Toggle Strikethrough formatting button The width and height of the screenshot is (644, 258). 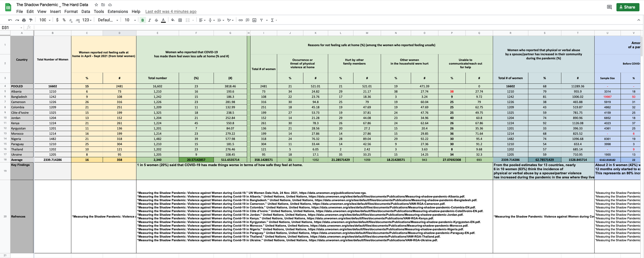[x=156, y=20]
